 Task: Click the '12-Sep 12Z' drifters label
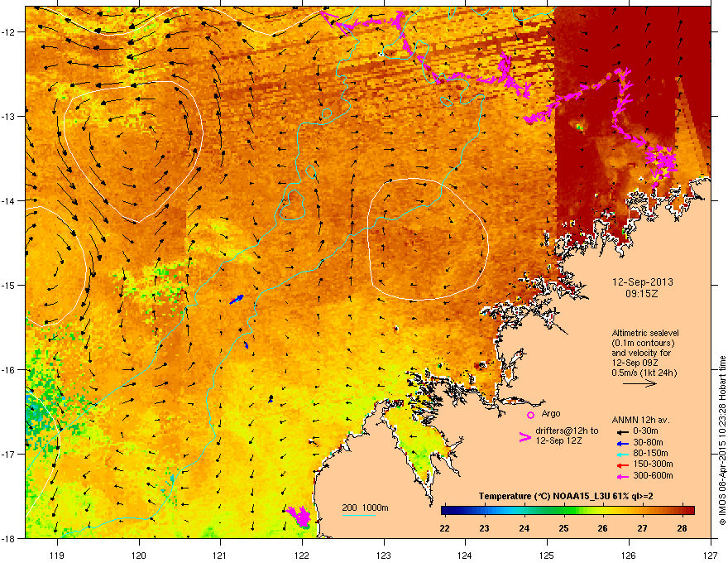[558, 440]
